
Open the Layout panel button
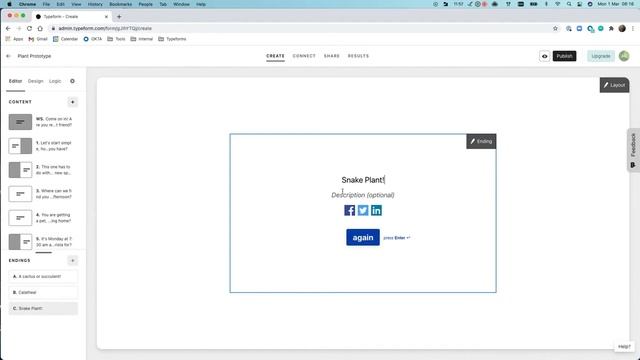614,85
